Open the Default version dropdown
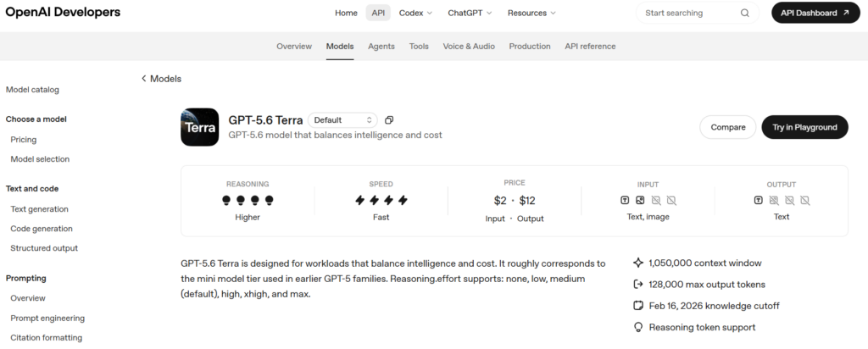Viewport: 868px width, 349px height. [342, 120]
